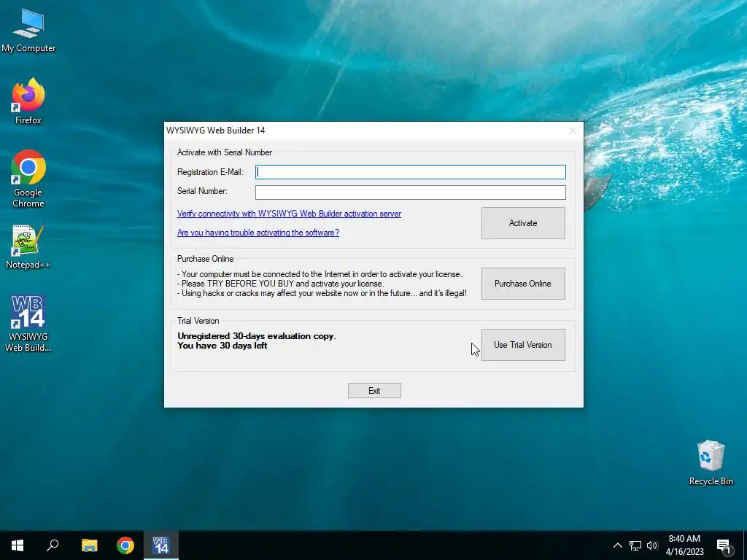Click the 'You have 30 days left' text
Screen dimensions: 747x560
pyautogui.click(x=222, y=346)
